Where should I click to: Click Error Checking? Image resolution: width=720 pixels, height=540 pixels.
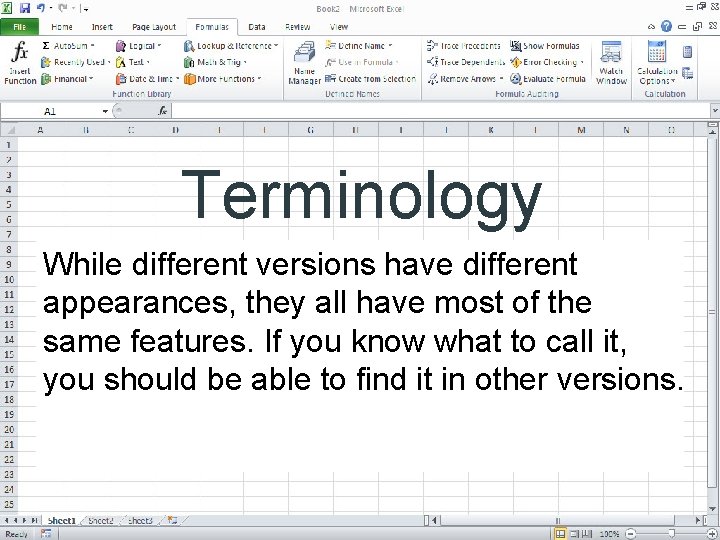click(x=547, y=62)
